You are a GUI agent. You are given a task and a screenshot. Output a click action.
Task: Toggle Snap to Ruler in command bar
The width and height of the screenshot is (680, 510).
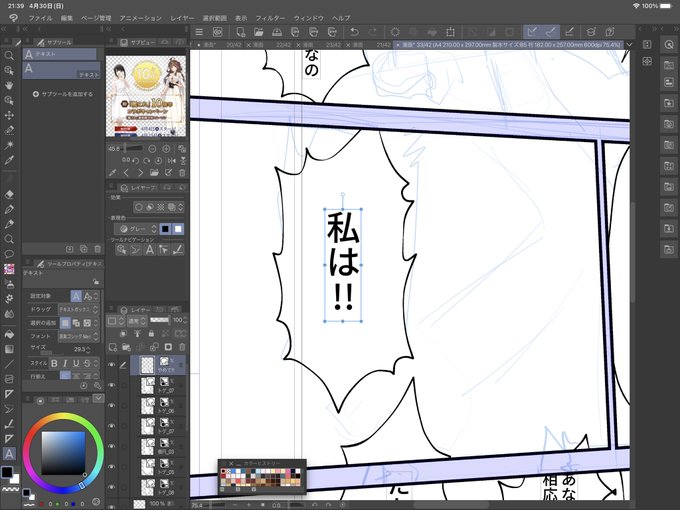(533, 32)
